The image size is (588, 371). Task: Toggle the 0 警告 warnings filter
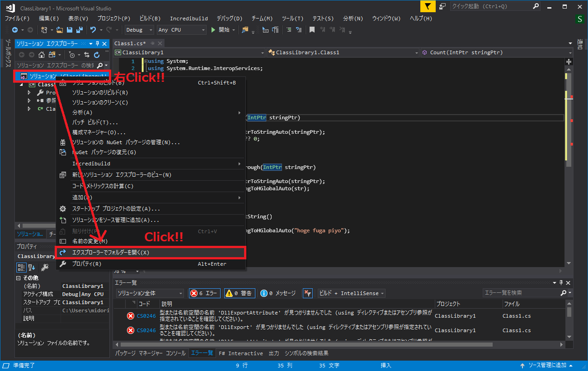point(240,293)
